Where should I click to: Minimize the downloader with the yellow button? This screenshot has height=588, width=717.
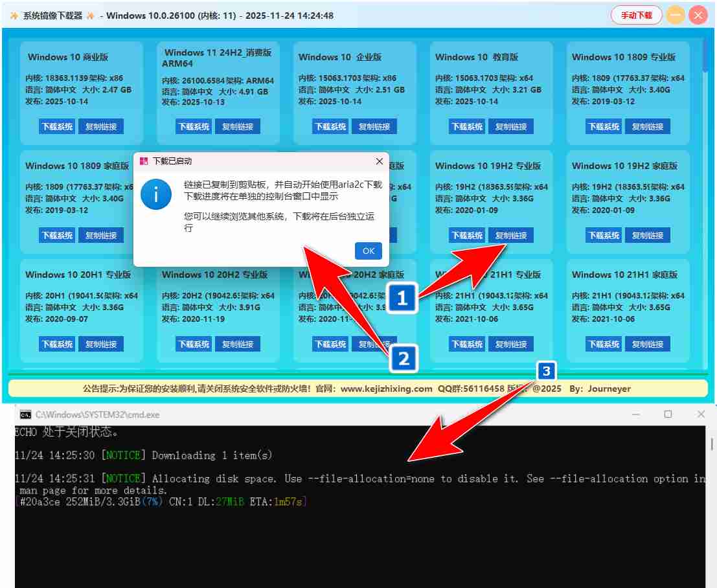pos(676,16)
